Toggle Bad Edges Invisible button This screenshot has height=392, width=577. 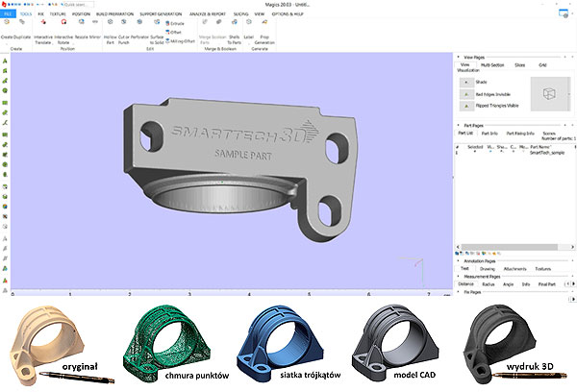466,94
